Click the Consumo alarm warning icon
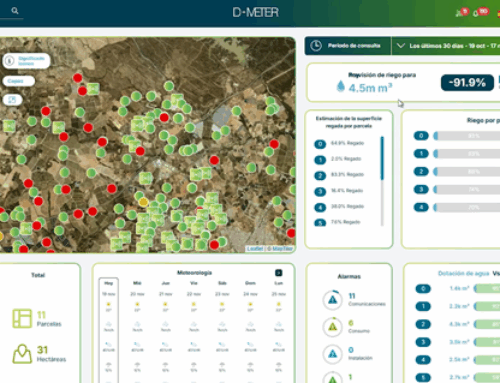 pyautogui.click(x=332, y=327)
